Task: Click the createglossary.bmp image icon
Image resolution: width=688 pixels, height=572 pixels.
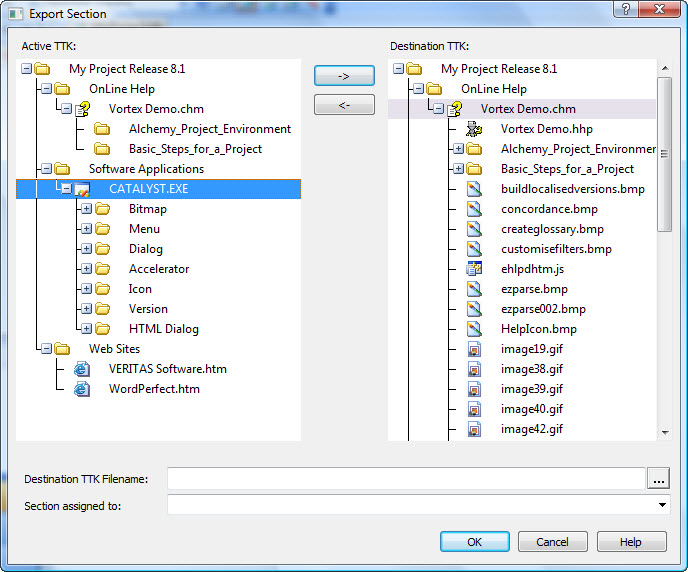Action: click(x=474, y=229)
